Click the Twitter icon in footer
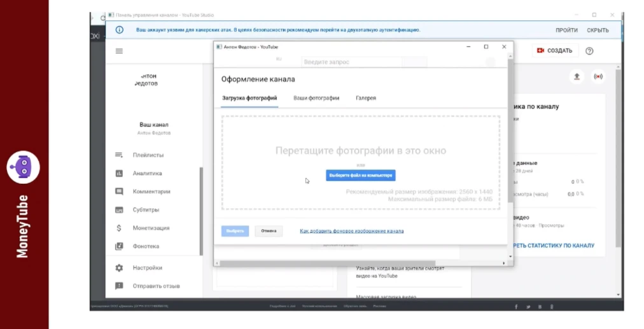 pos(528,307)
